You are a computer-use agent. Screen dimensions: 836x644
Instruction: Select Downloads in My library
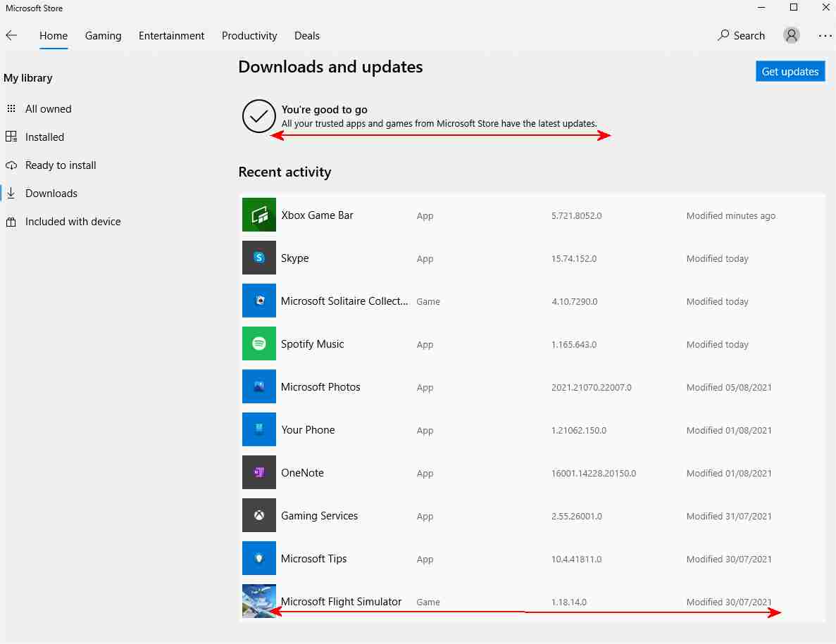(x=51, y=194)
